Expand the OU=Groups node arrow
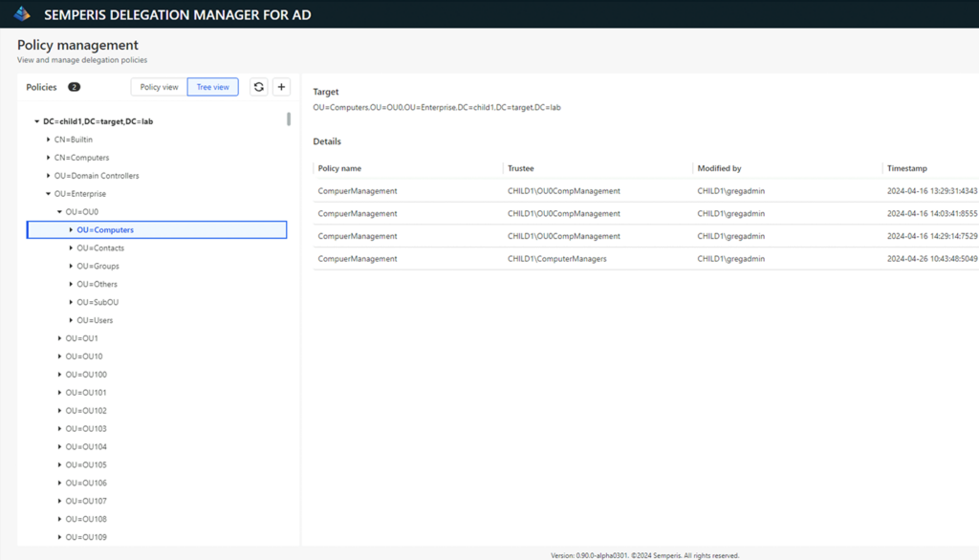 tap(71, 266)
